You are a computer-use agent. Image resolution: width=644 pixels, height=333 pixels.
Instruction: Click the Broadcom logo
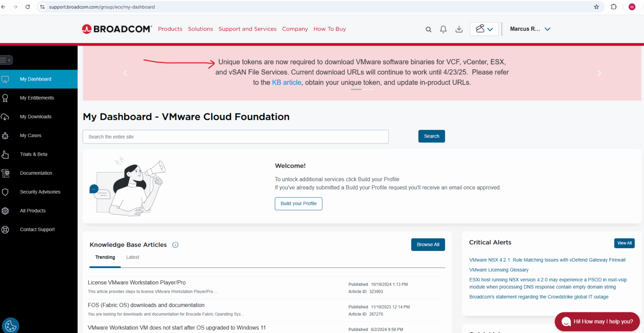[x=117, y=29]
